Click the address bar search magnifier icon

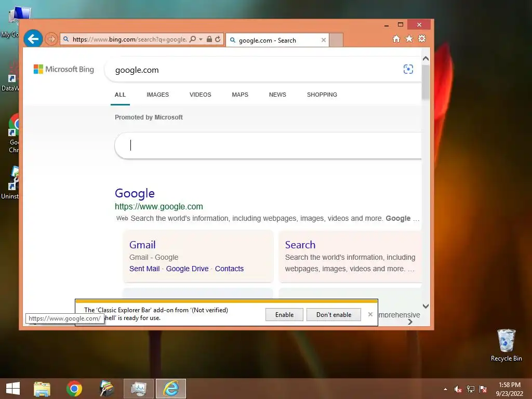point(192,39)
